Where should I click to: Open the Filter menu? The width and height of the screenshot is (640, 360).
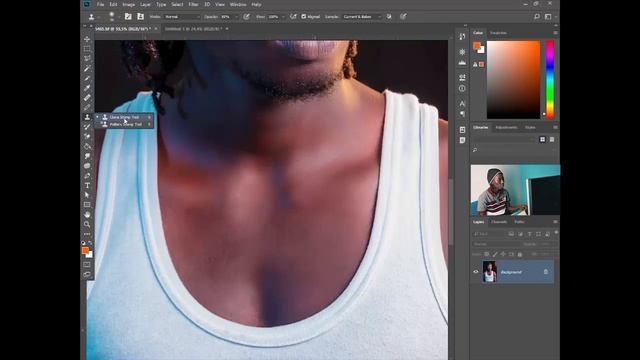pos(193,4)
